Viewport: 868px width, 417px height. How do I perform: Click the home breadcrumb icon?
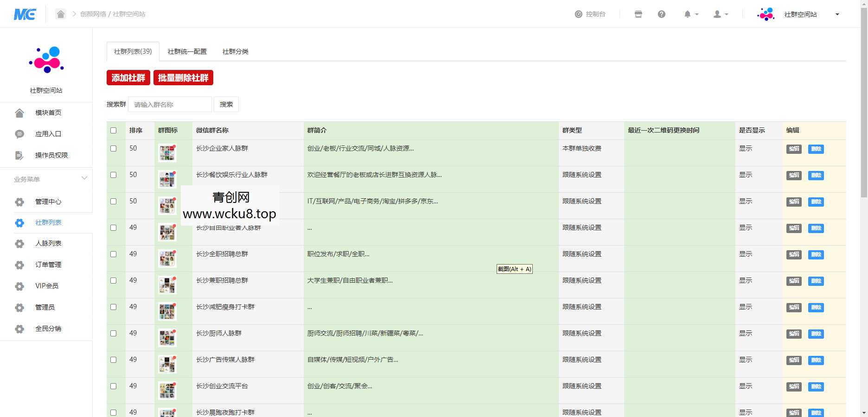[61, 14]
